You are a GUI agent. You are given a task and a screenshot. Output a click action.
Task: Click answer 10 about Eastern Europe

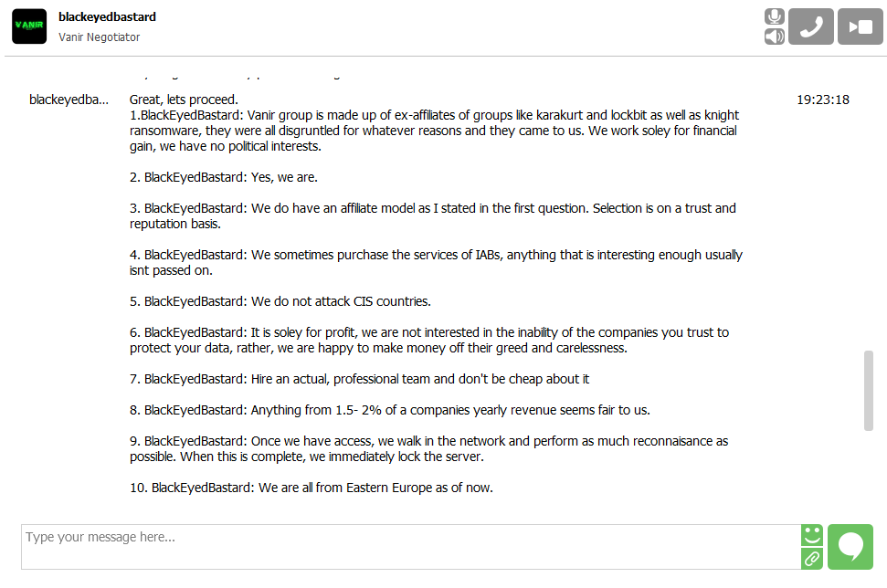coord(311,488)
